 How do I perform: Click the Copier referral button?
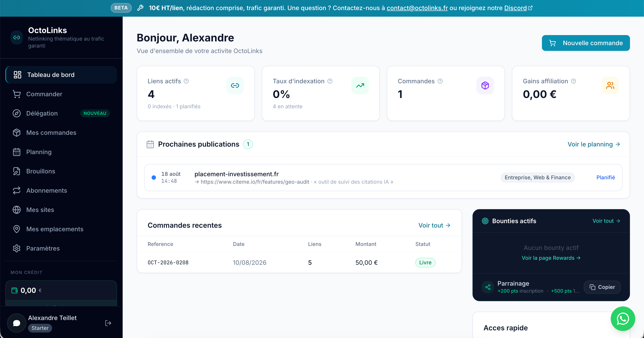tap(602, 287)
